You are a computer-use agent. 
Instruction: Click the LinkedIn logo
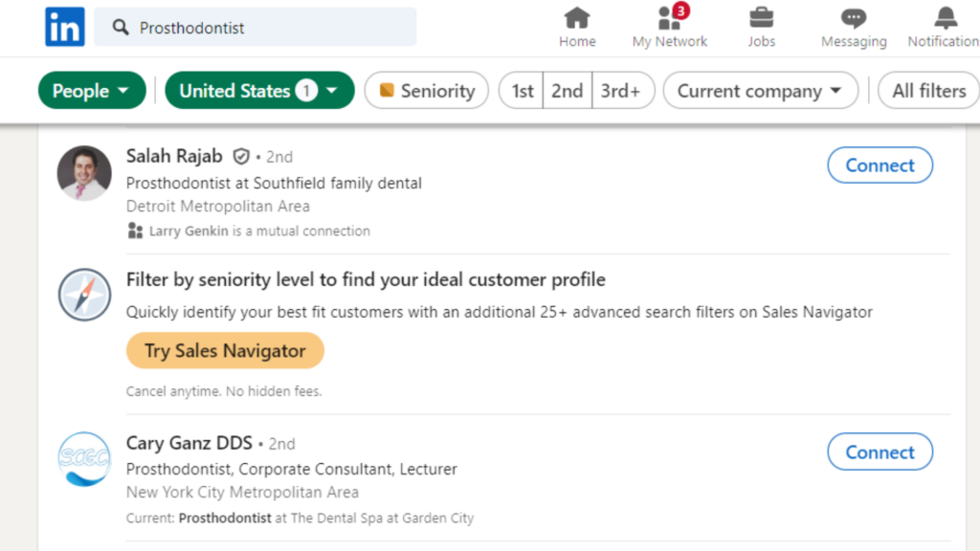[64, 27]
